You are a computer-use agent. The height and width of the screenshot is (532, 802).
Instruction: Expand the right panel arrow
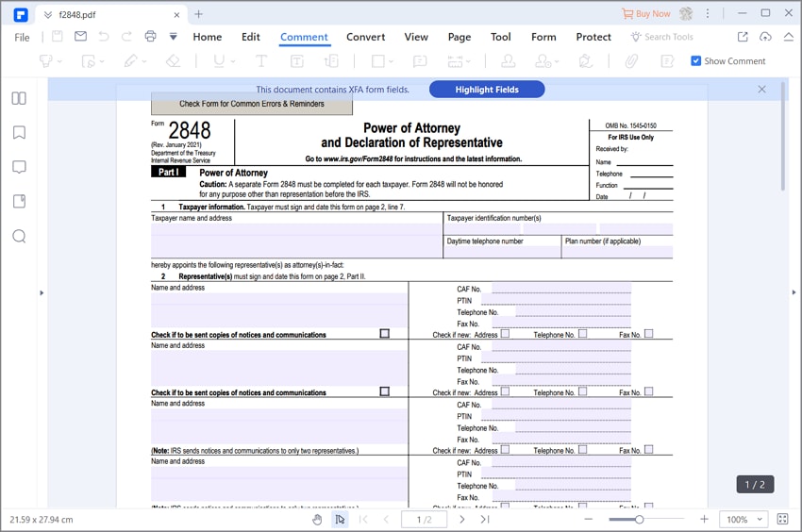pos(794,292)
